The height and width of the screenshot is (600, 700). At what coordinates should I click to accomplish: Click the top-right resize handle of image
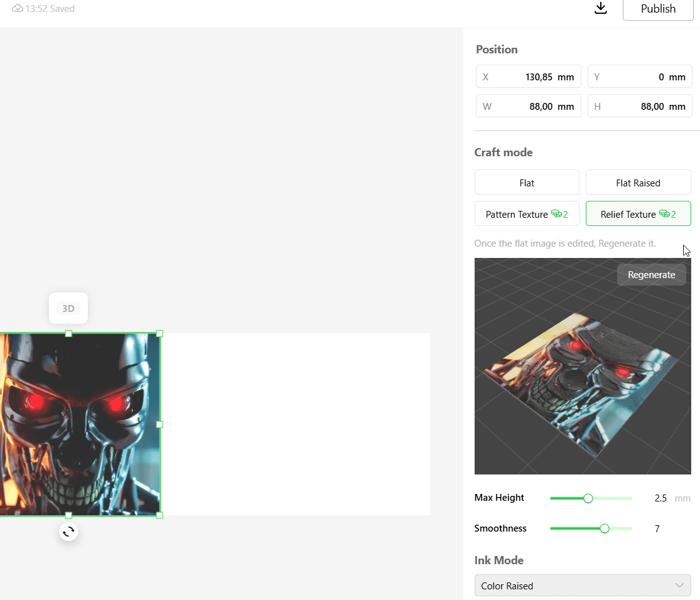pos(160,333)
